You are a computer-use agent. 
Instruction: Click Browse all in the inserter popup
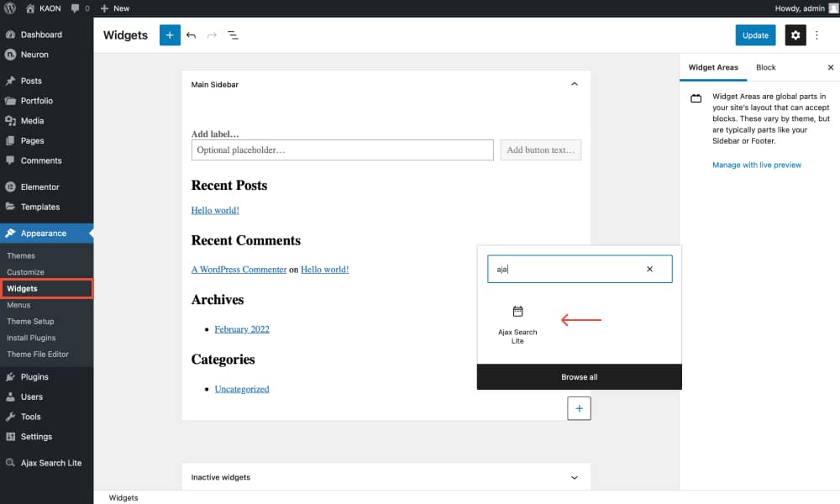[x=579, y=377]
